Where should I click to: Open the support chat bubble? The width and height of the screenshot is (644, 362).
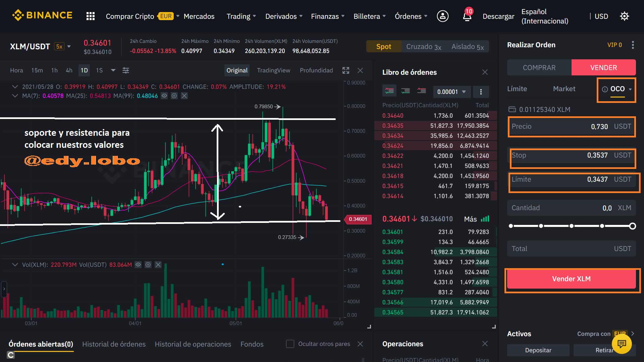[x=622, y=344]
